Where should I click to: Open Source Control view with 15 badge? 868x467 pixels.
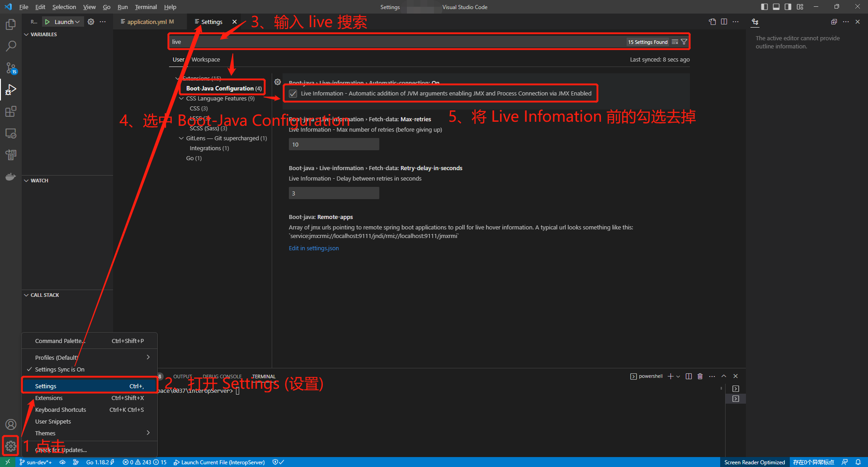click(x=11, y=68)
